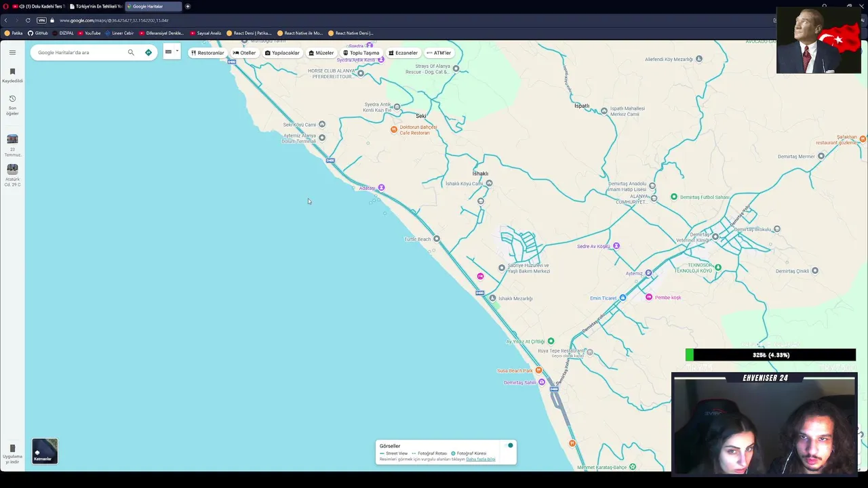Open the React Native ile Mo... bookmark
The height and width of the screenshot is (488, 868).
300,33
